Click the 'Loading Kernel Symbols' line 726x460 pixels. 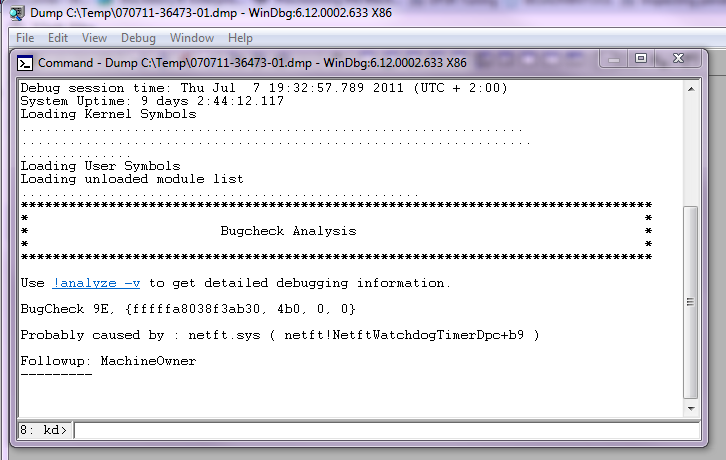click(x=108, y=114)
